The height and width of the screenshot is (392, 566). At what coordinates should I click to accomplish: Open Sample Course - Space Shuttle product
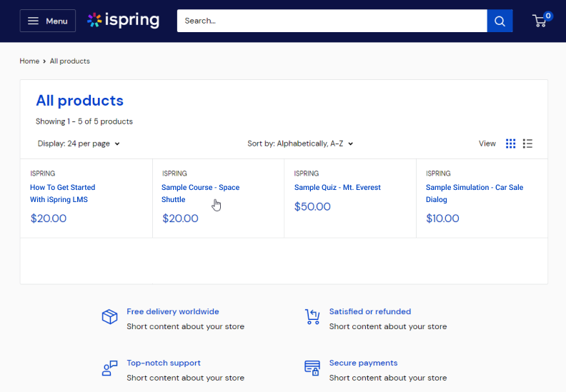(200, 194)
